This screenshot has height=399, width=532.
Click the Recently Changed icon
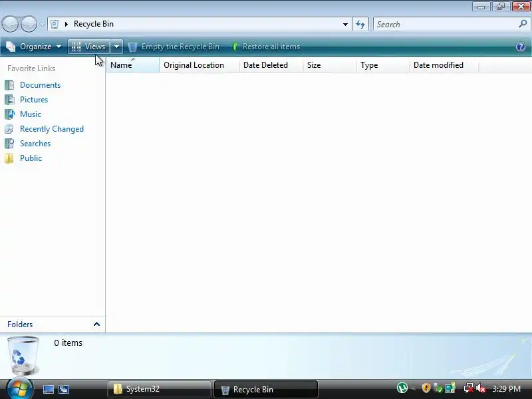9,129
